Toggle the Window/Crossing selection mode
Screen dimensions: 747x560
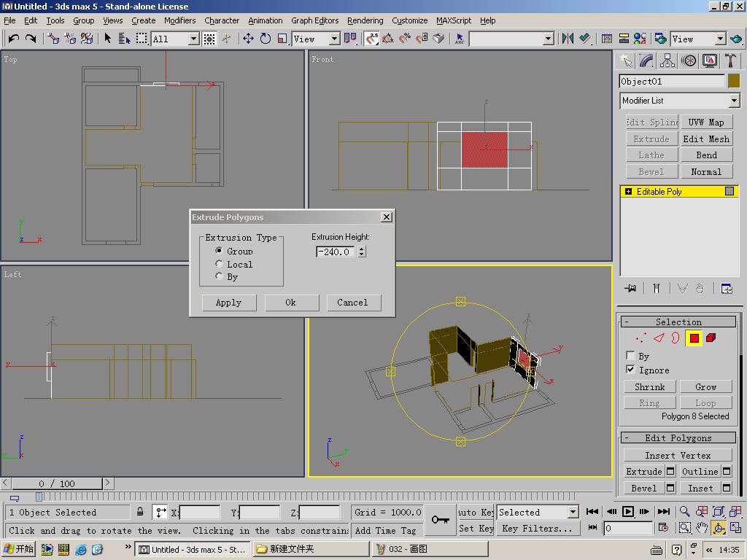(x=209, y=39)
